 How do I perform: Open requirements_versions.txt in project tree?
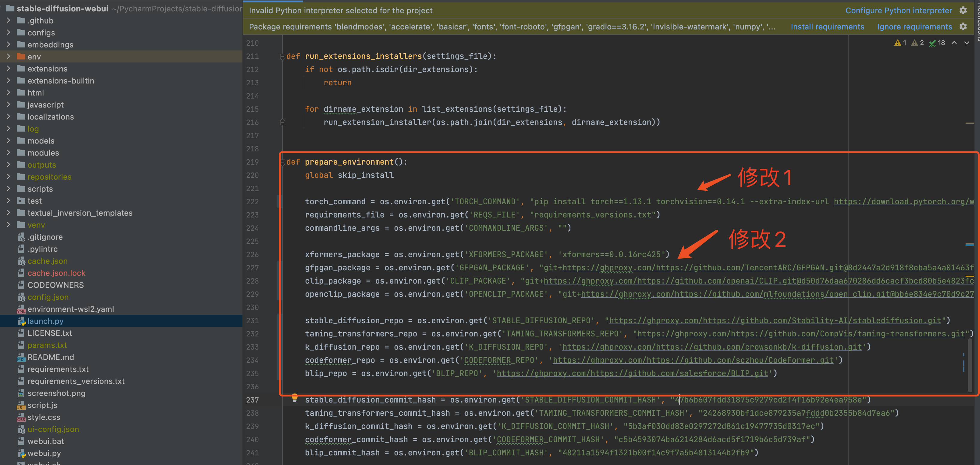tap(76, 381)
